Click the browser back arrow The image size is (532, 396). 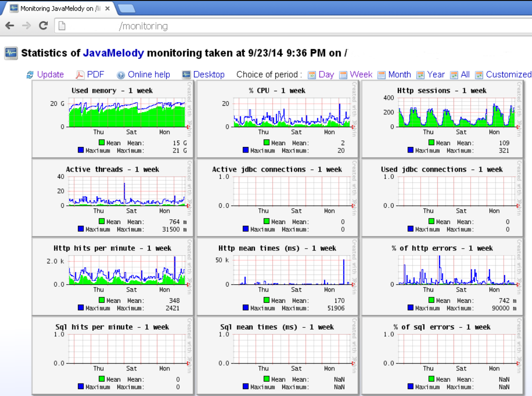click(10, 26)
